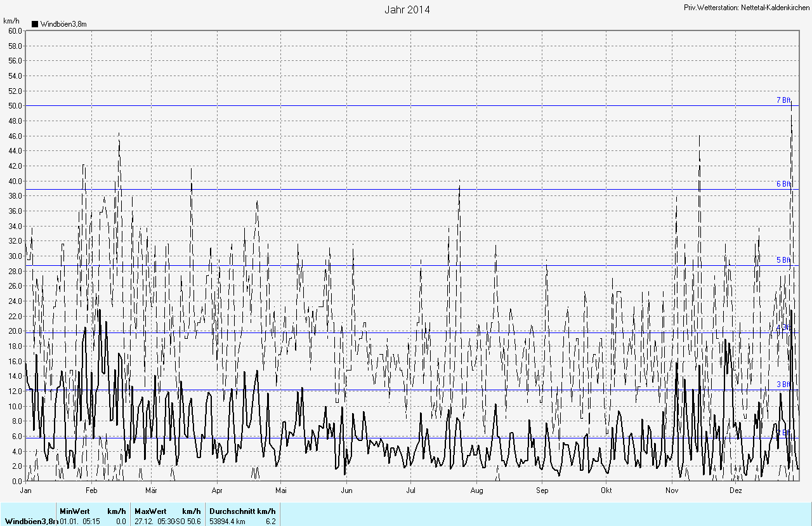Click the 20.0 y-axis value
Screen dimensions: 812x526
(x=15, y=331)
